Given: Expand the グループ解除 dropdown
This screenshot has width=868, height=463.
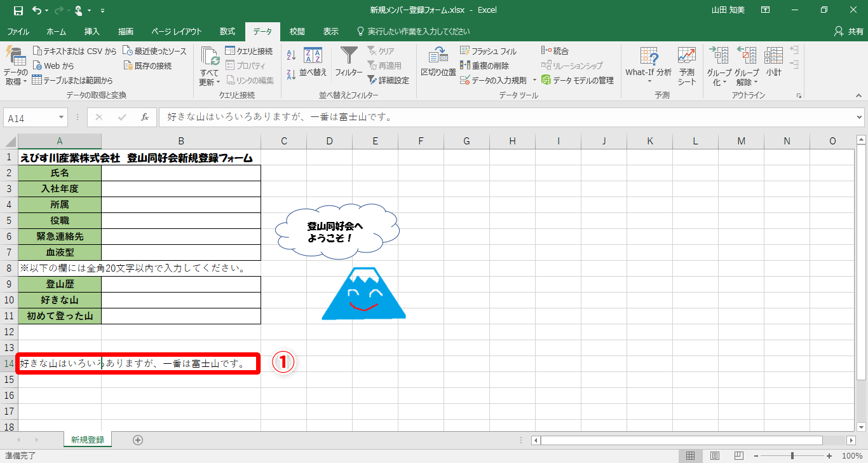Looking at the screenshot, I should 747,78.
